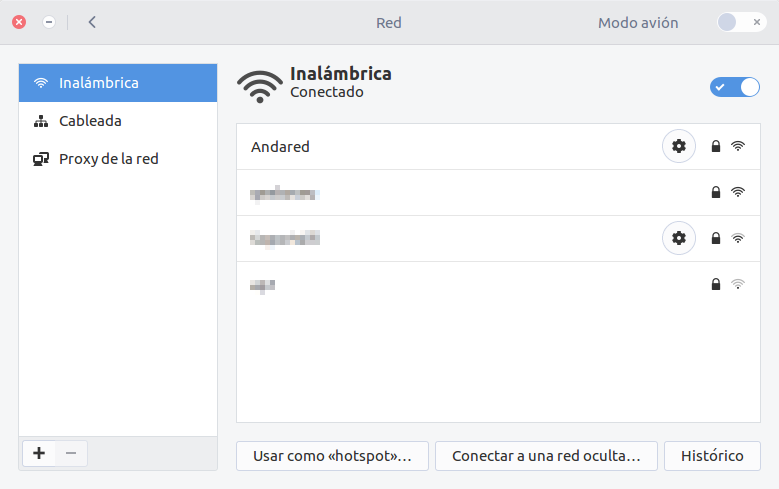Remove connection with the minus button
Image resolution: width=779 pixels, height=489 pixels.
[71, 453]
